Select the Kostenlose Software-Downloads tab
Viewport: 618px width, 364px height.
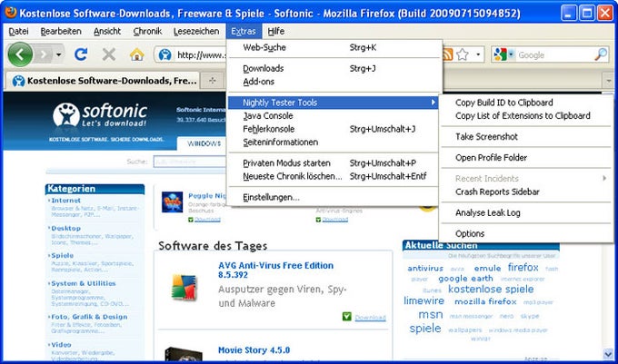(x=103, y=81)
